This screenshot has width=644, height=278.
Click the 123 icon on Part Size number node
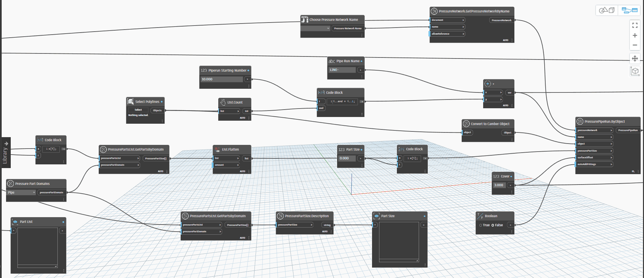[x=341, y=150]
